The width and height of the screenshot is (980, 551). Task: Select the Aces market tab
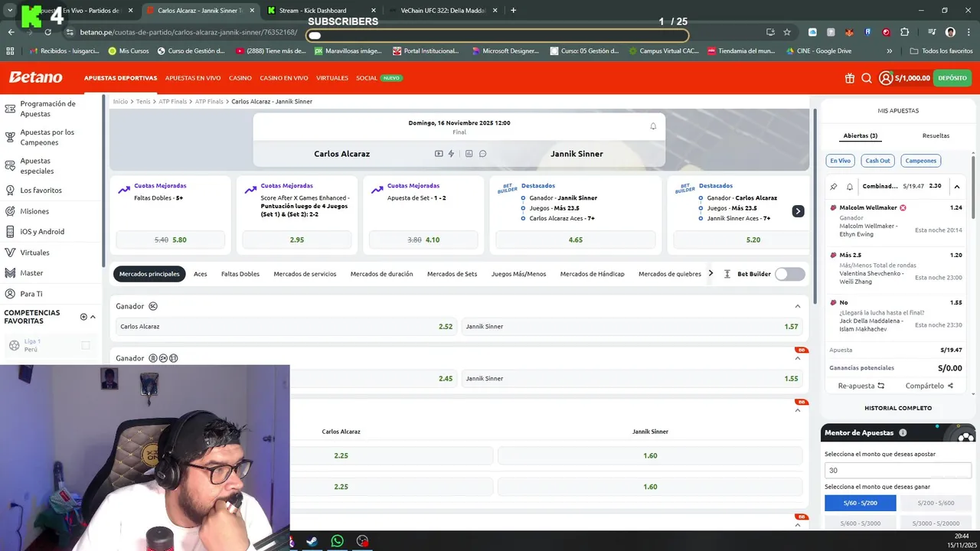pos(201,274)
